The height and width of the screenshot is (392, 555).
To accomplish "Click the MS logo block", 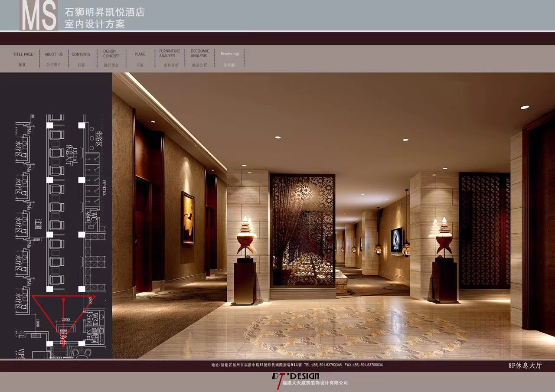I will 39,15.
